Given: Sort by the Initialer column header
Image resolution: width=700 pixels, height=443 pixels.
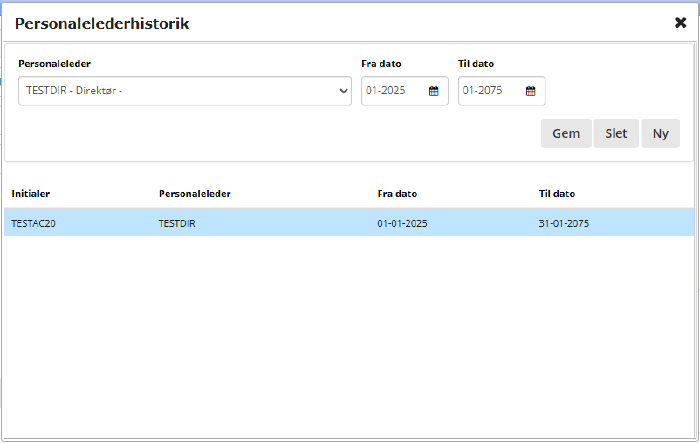Looking at the screenshot, I should (x=31, y=194).
